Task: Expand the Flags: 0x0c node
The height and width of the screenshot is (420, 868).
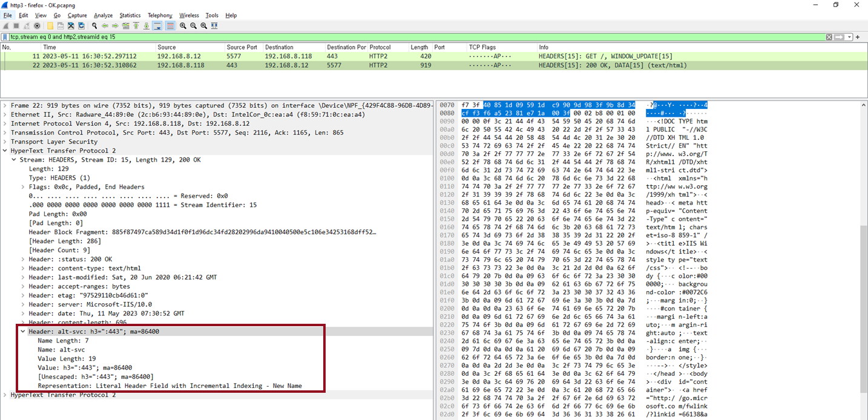Action: coord(23,187)
